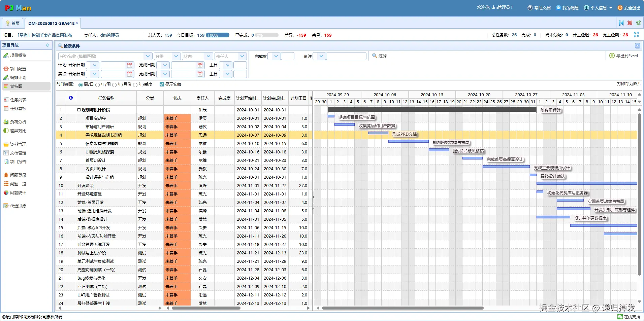Click the 过滤 filter button

point(379,56)
